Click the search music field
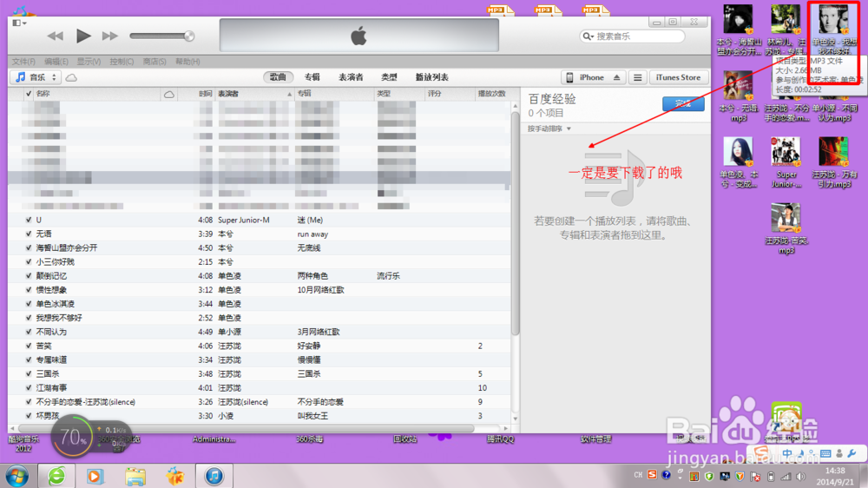 point(632,36)
